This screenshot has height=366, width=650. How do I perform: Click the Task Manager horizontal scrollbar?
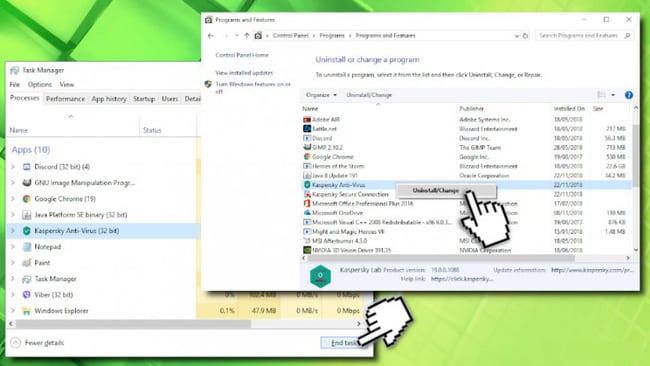[x=133, y=324]
